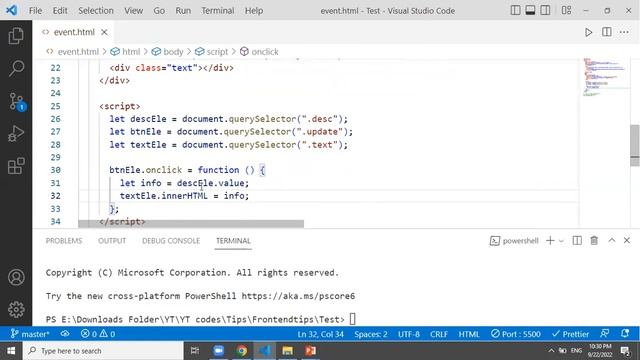This screenshot has width=640, height=360.
Task: Open the Search view in activity bar
Action: coord(16,68)
